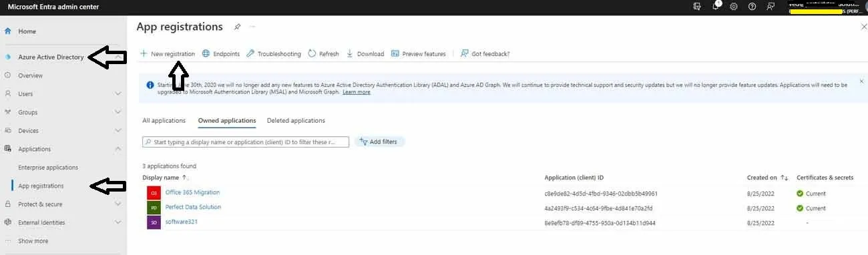Click the Devices monitor icon
This screenshot has width=868, height=255.
8,131
